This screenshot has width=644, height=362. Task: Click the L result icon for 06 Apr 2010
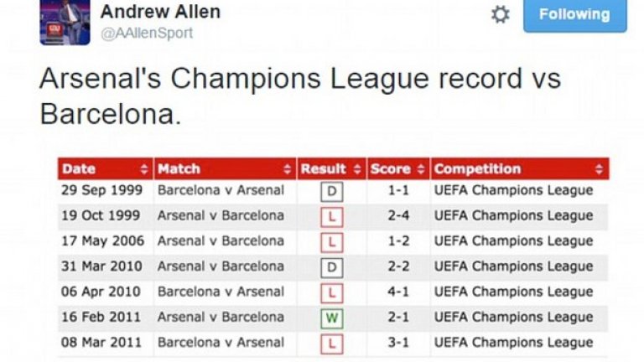333,292
